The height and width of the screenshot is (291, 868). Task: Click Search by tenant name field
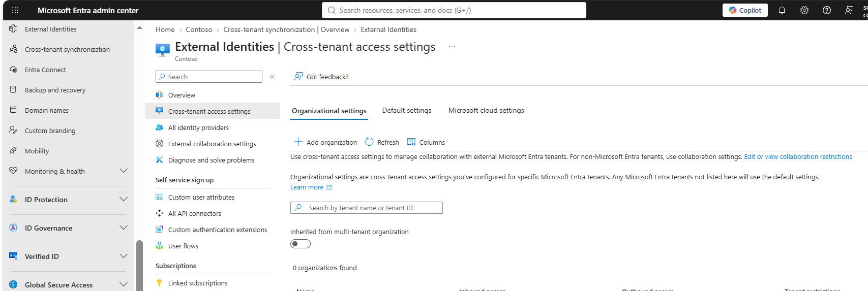(x=366, y=208)
